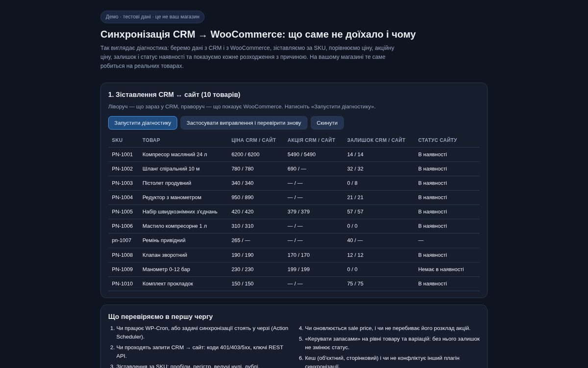Click price cell 230 / 230
This screenshot has height=368, width=588.
coord(243,269)
